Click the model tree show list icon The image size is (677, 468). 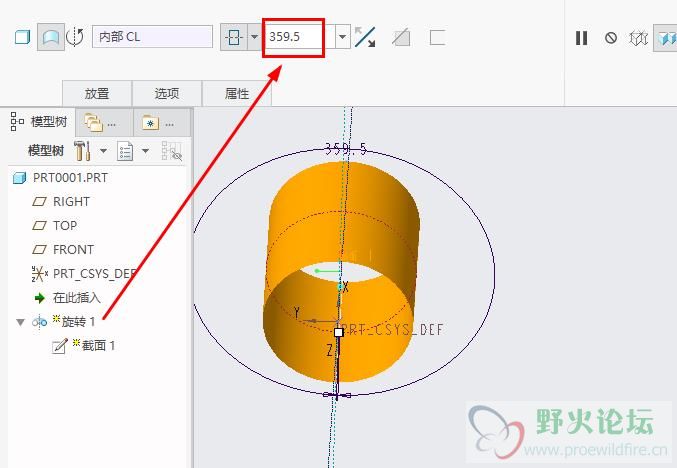[125, 151]
